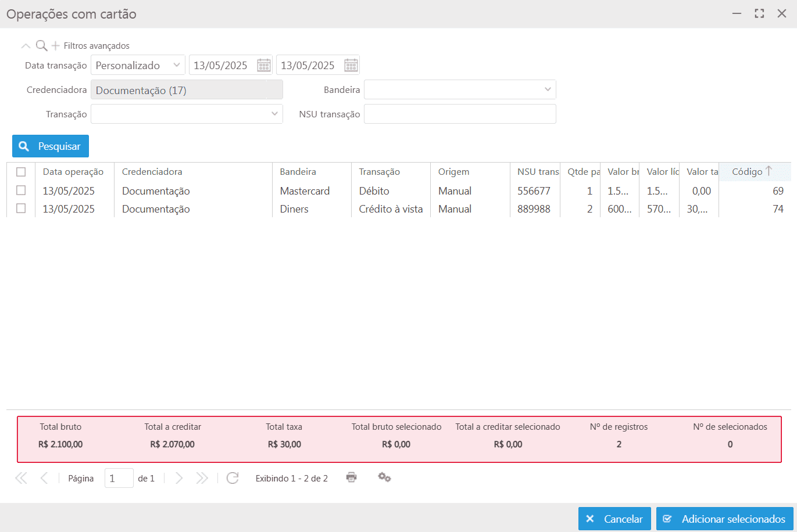Open the end date calendar picker

(x=351, y=65)
